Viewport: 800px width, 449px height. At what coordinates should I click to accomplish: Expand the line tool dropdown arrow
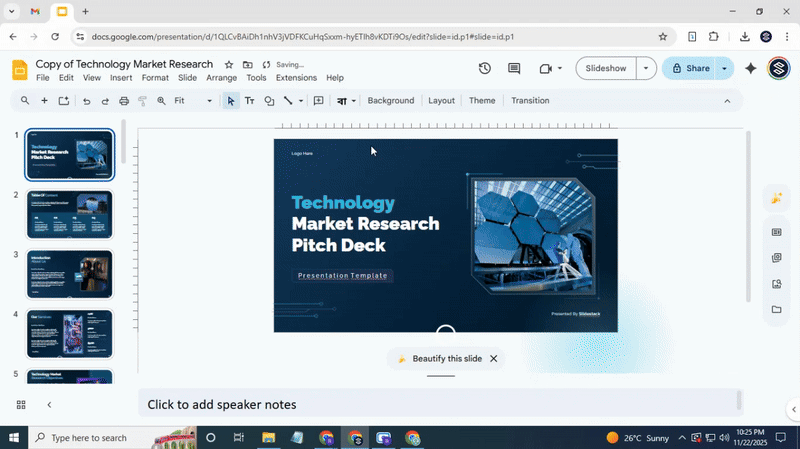(301, 101)
